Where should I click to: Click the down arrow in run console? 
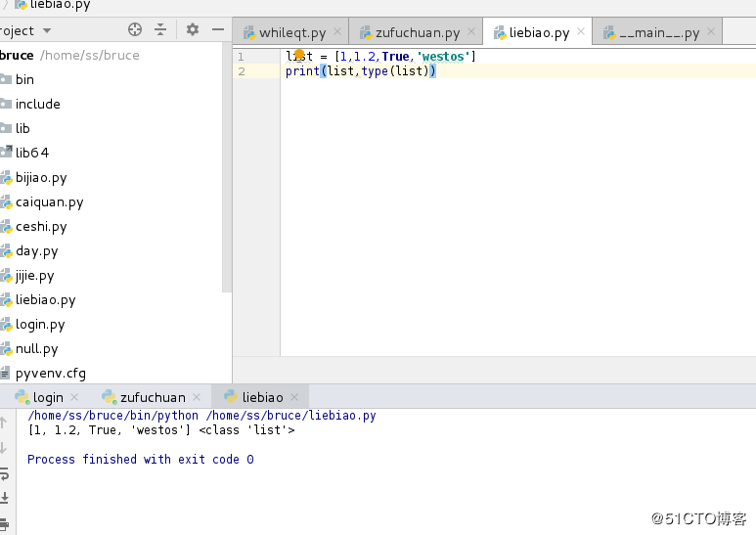(x=3, y=448)
